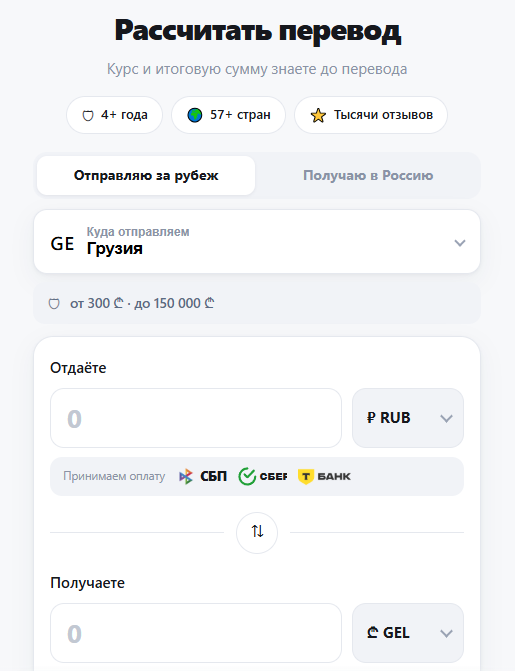Click the shield icon in 4+ года badge
Image resolution: width=515 pixels, height=671 pixels.
88,116
